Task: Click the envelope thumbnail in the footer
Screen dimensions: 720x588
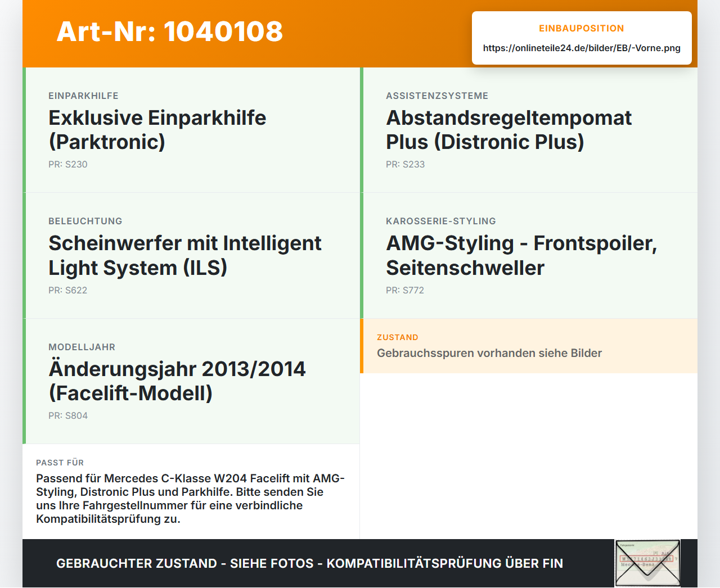Action: [x=647, y=563]
